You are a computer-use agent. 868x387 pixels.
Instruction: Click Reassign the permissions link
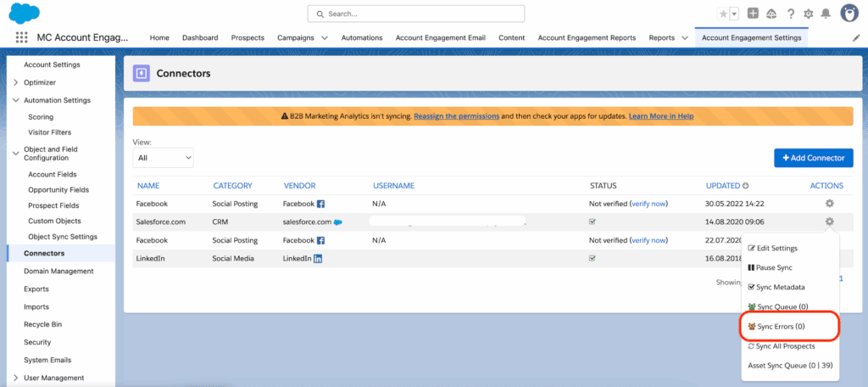457,116
